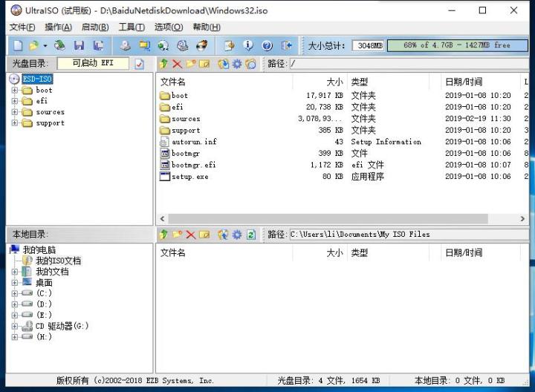The image size is (535, 392).
Task: Expand the boot folder in disc tree
Action: click(15, 91)
